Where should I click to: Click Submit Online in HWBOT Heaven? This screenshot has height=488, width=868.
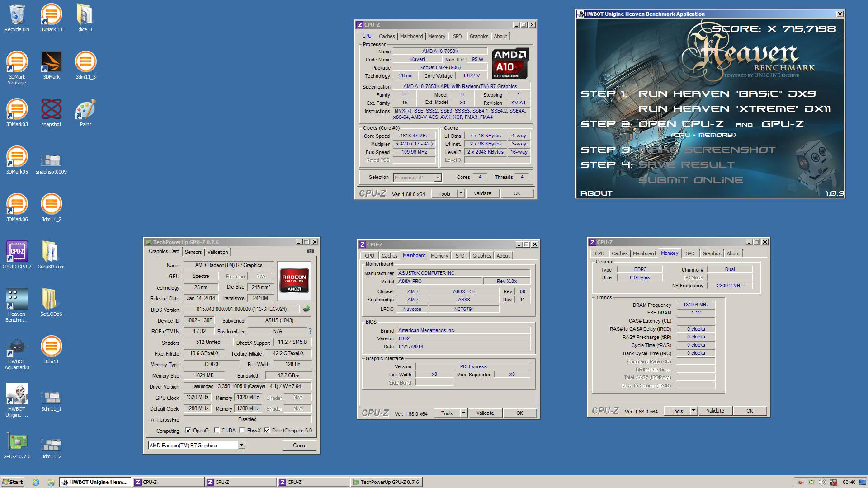coord(690,180)
